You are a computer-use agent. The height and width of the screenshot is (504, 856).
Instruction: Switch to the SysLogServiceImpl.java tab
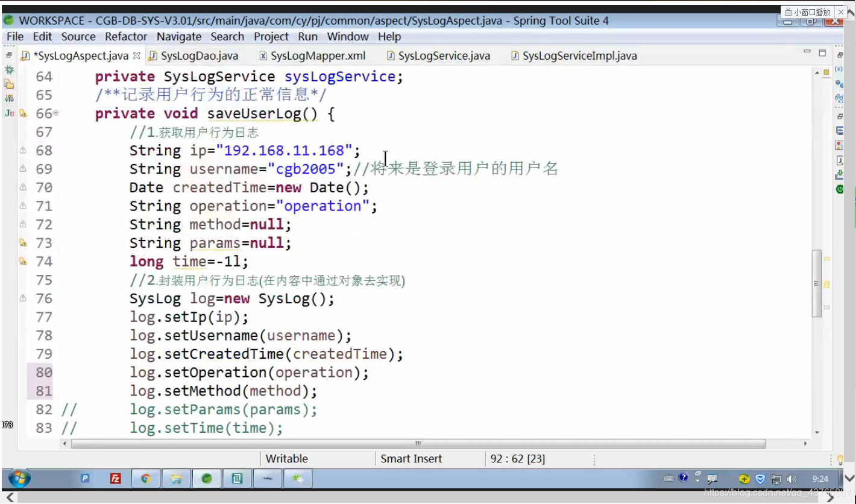pyautogui.click(x=574, y=56)
